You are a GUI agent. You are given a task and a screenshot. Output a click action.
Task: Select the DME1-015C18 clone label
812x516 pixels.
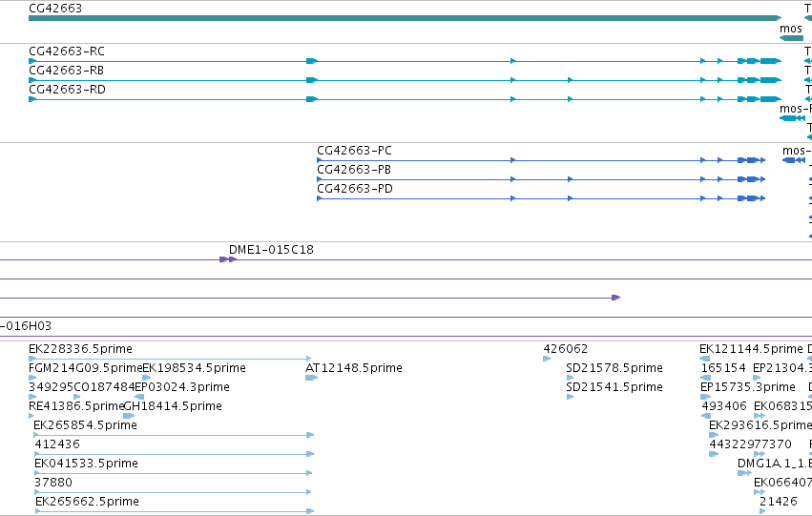click(271, 250)
